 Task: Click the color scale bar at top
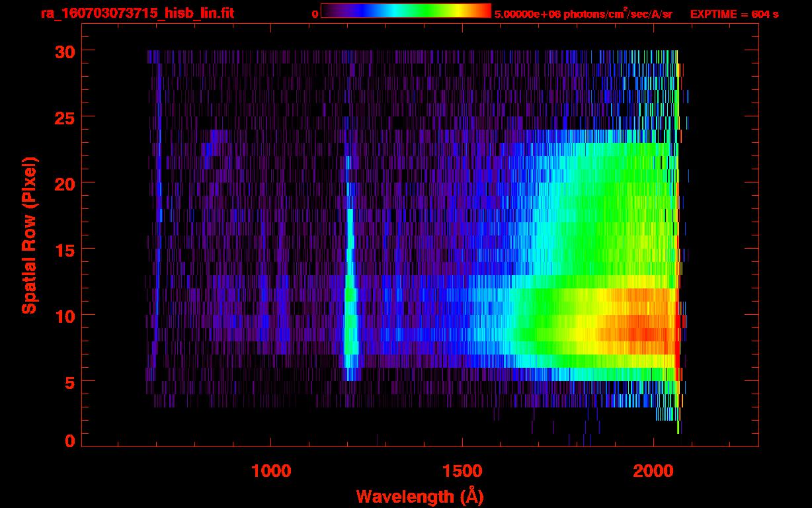(x=405, y=11)
